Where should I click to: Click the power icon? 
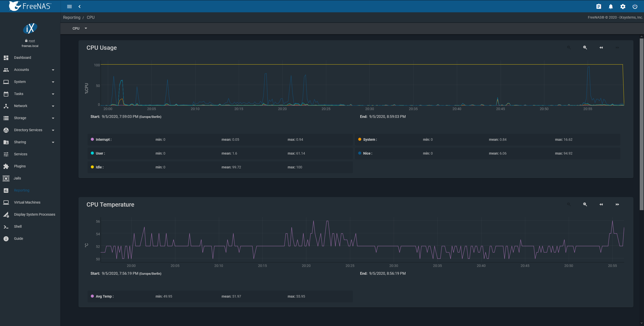[635, 7]
